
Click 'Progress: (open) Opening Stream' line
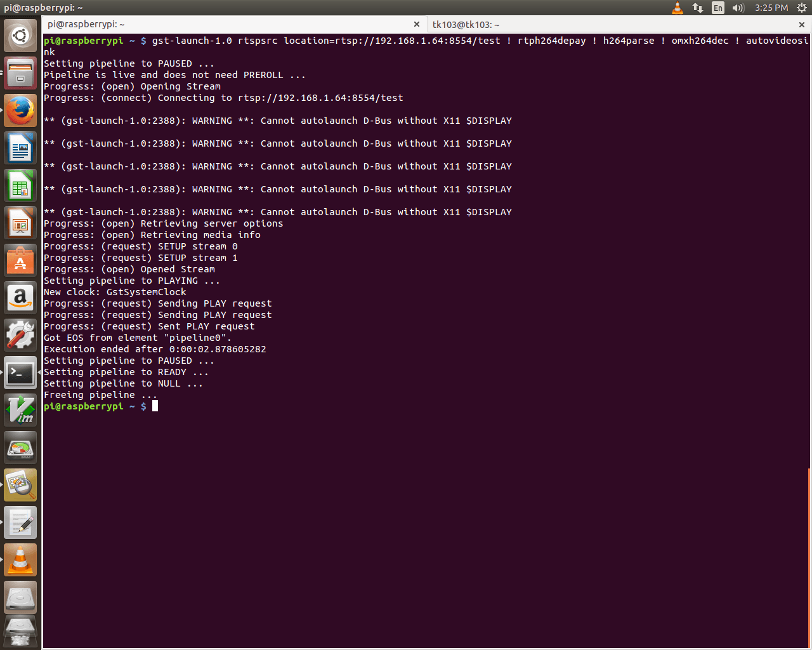click(132, 86)
